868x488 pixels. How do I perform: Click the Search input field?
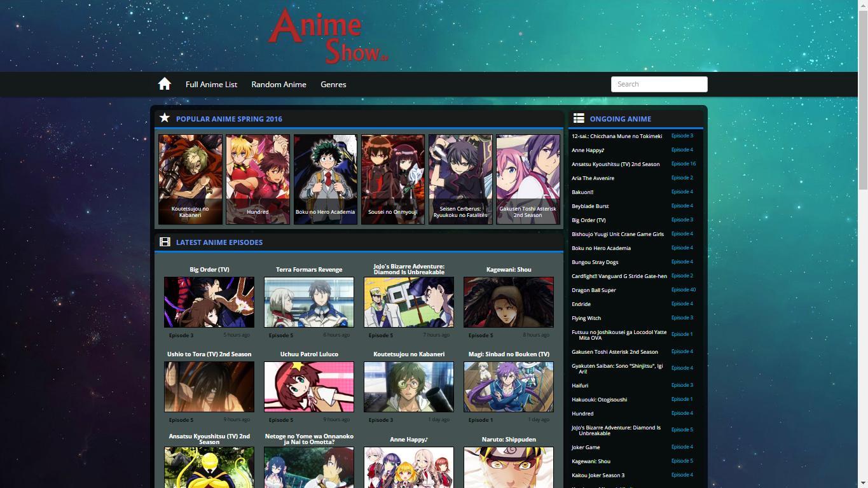659,83
